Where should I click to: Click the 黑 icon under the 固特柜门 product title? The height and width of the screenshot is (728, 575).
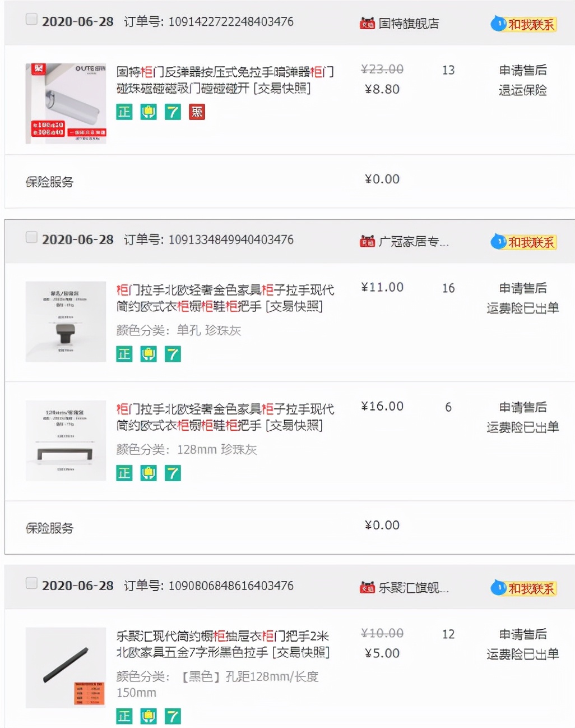pyautogui.click(x=197, y=112)
